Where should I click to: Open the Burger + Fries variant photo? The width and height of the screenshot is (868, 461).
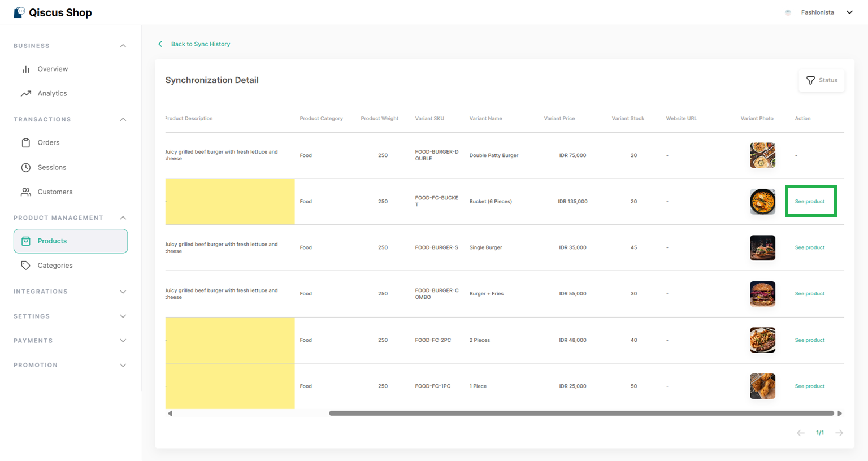[x=762, y=294]
